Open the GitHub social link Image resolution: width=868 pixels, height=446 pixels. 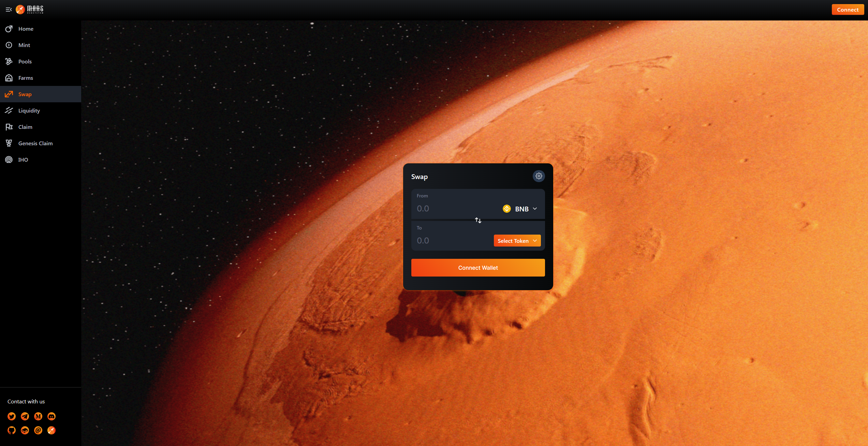pyautogui.click(x=12, y=430)
